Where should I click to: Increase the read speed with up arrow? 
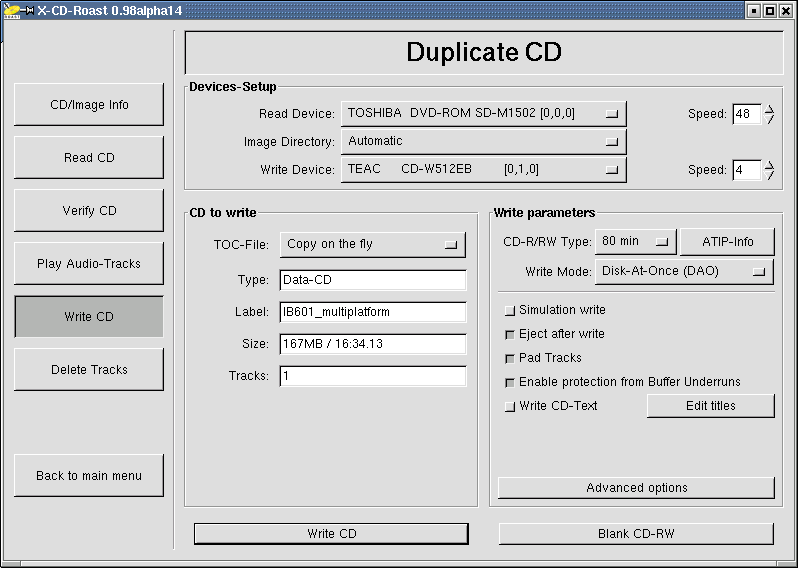[769, 109]
